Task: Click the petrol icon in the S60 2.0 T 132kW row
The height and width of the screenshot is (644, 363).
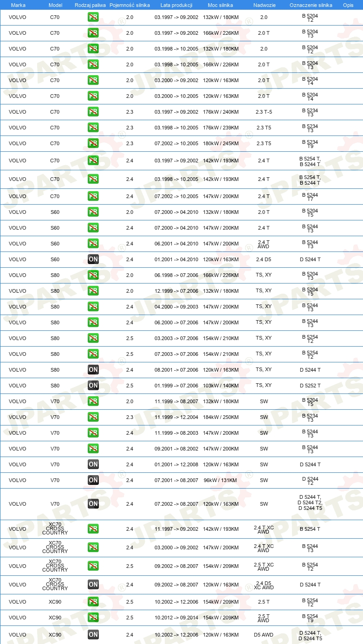Action: point(93,212)
